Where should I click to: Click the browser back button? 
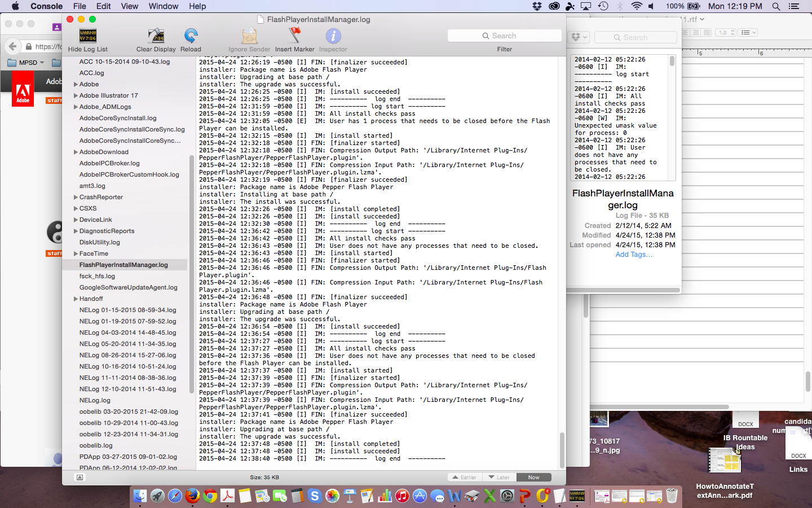[12, 46]
